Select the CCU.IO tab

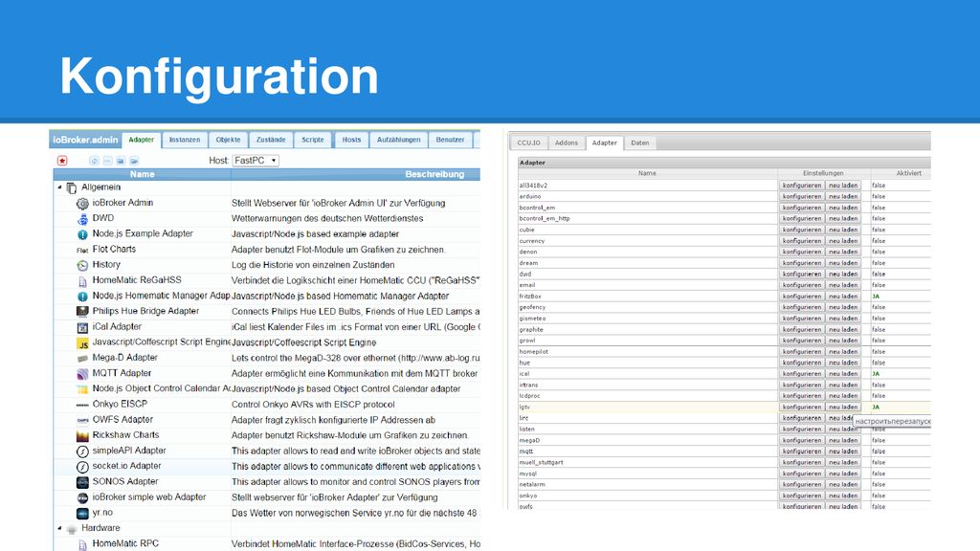point(528,143)
